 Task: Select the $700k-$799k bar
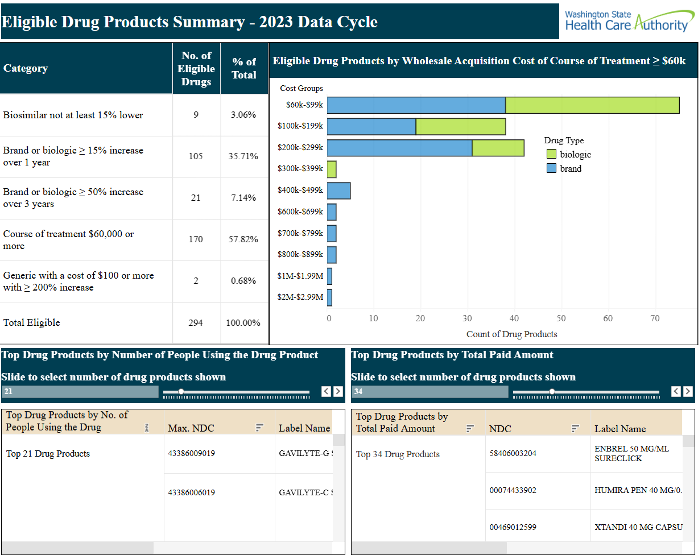[x=332, y=234]
